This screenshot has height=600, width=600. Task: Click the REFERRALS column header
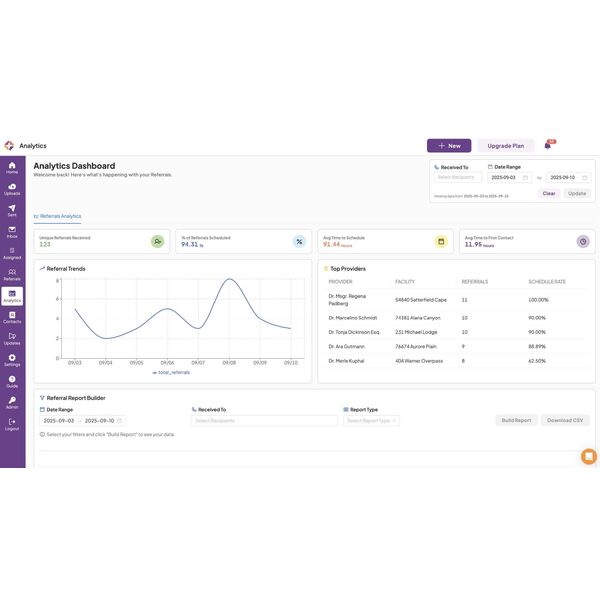pos(475,282)
